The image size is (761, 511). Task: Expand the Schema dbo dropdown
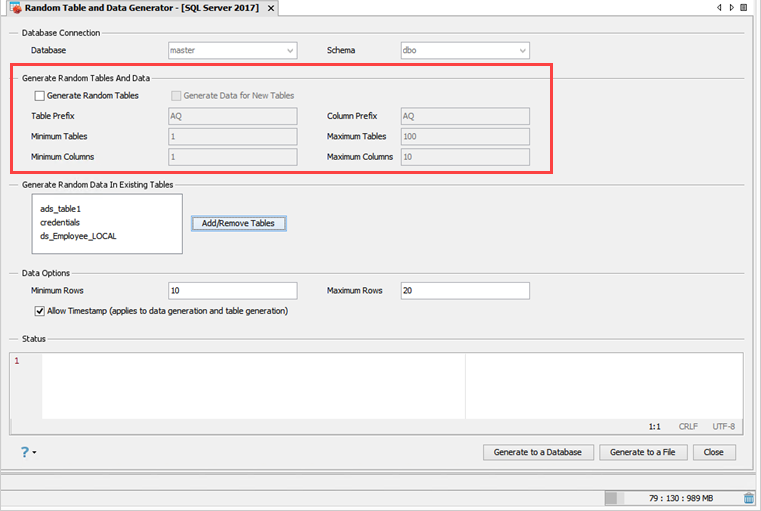coord(465,50)
